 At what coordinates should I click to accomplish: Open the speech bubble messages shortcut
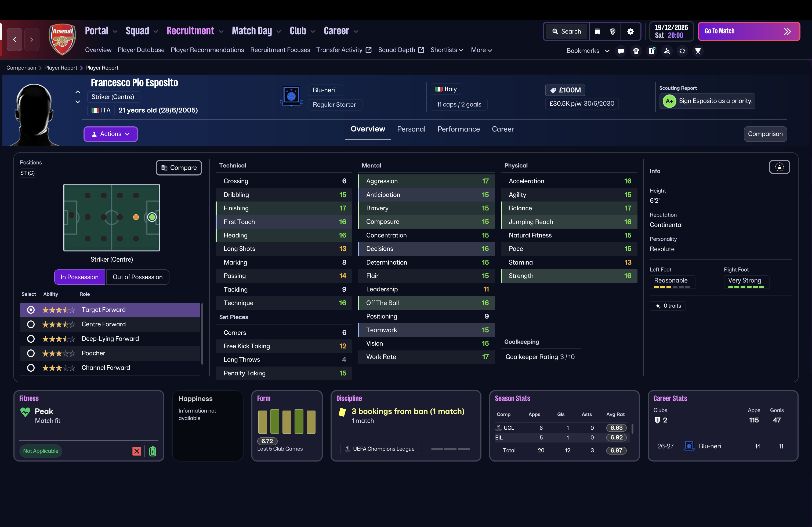coord(621,51)
